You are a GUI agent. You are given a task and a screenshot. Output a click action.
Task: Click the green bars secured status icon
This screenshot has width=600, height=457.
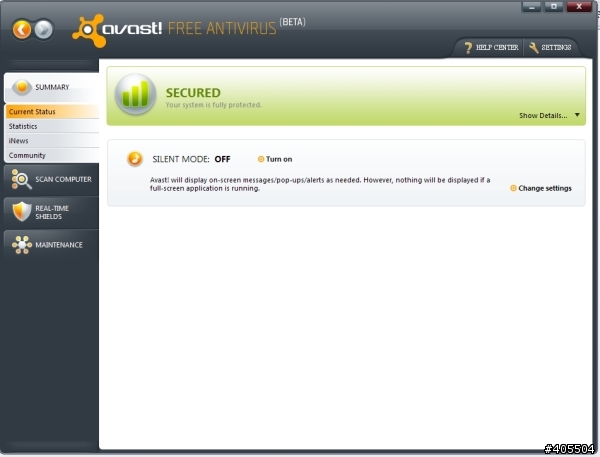click(135, 94)
